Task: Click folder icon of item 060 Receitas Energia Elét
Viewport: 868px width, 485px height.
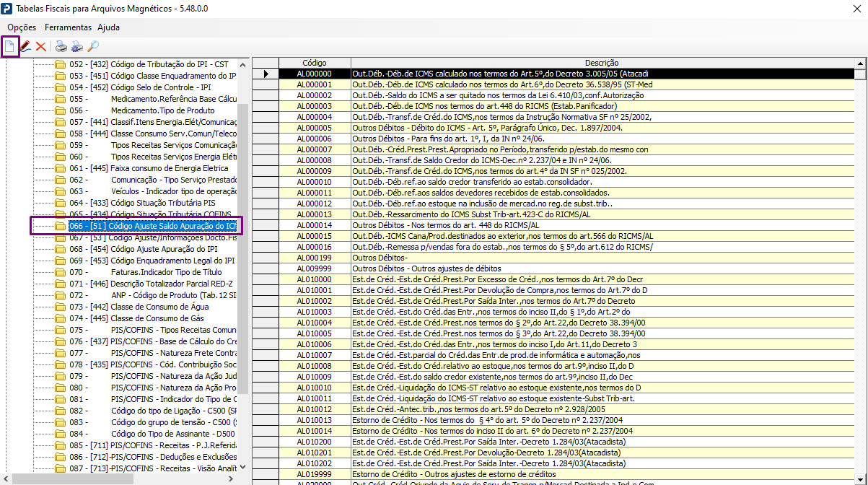Action: click(x=60, y=157)
